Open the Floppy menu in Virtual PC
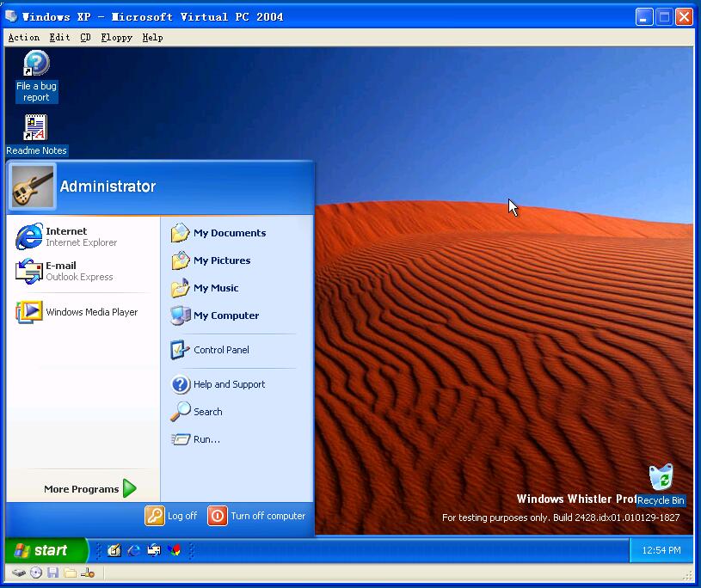701x588 pixels. pyautogui.click(x=116, y=38)
